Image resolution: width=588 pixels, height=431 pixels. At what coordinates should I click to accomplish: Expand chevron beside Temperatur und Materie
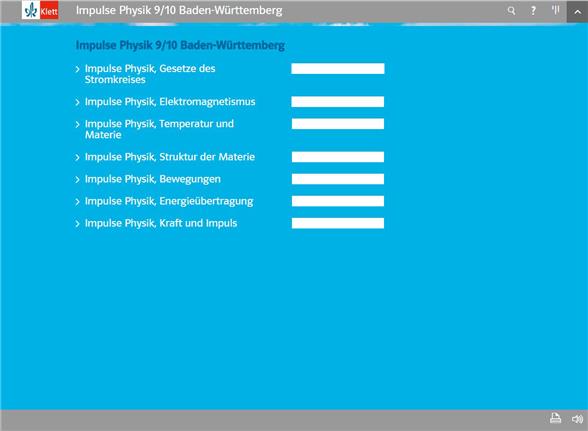pos(77,124)
